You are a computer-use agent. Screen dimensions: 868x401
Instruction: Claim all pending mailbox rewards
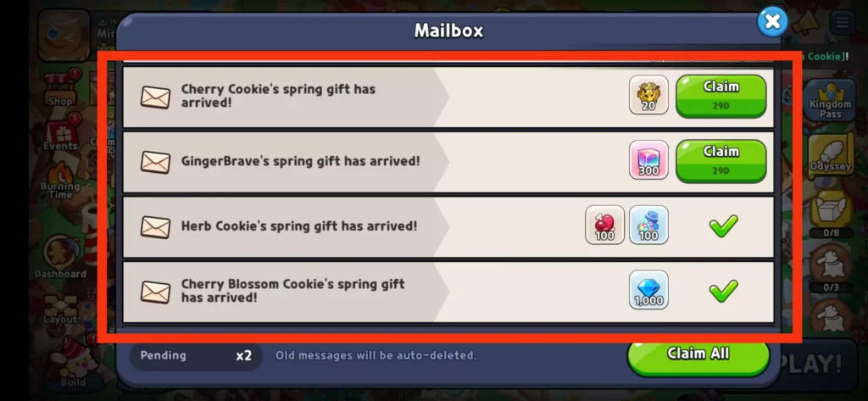tap(698, 356)
